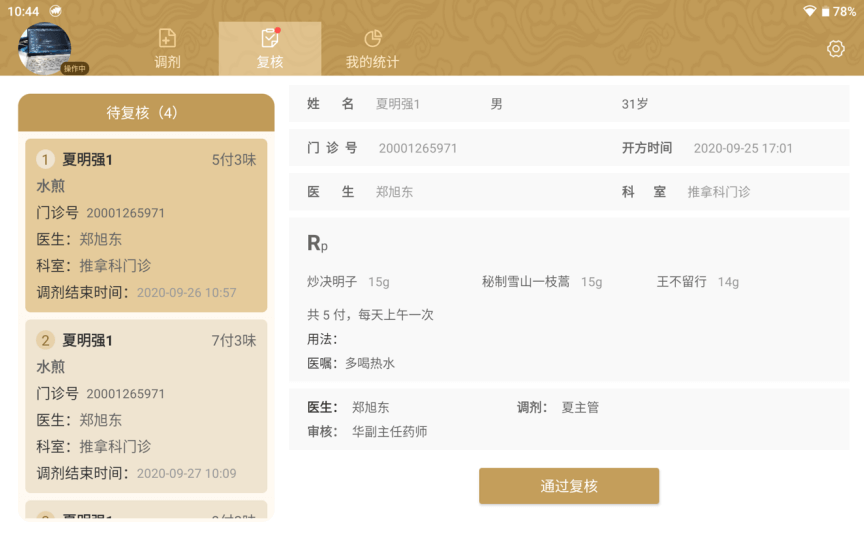Image resolution: width=864 pixels, height=540 pixels.
Task: Switch to the 我的统计 tab label
Action: (x=372, y=62)
